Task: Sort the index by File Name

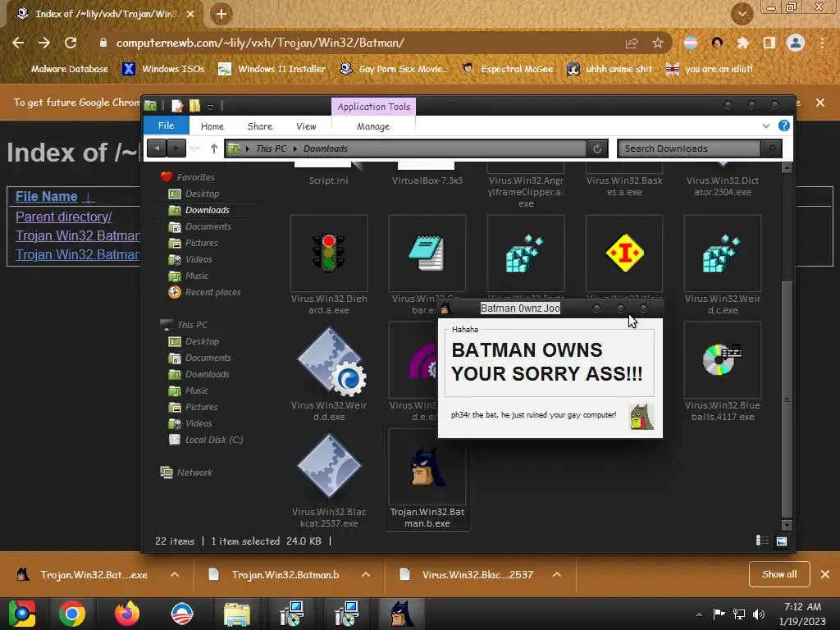Action: 47,197
